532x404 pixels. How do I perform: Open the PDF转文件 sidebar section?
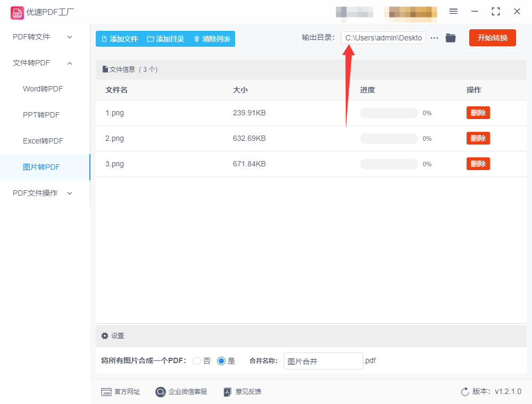point(45,37)
